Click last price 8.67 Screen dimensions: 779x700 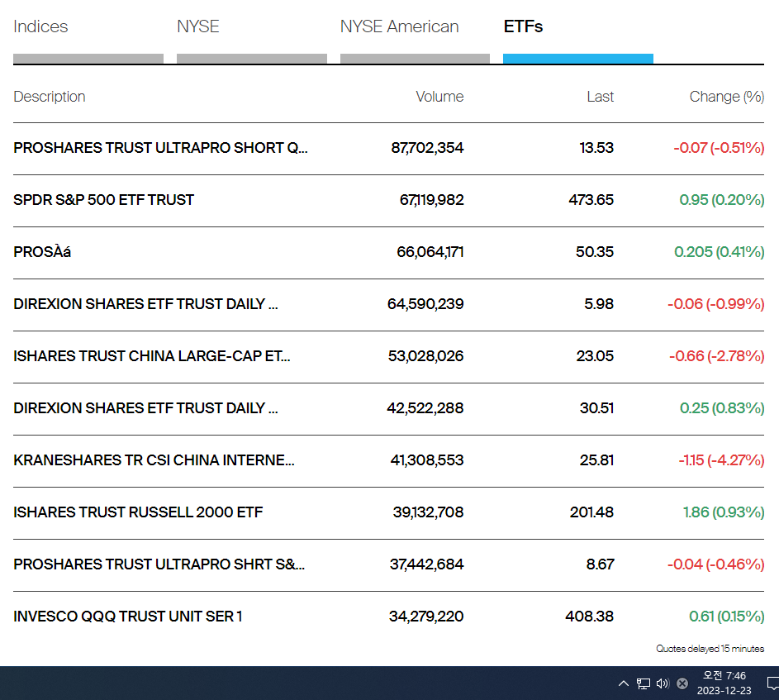pos(600,564)
